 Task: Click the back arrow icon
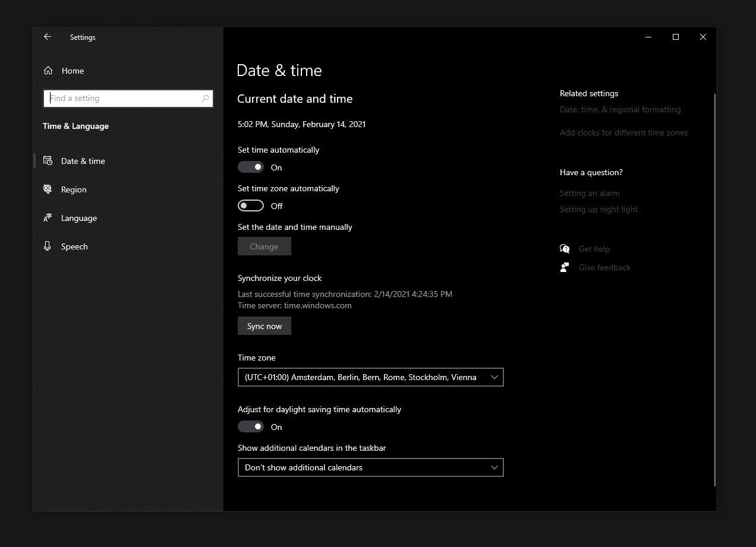[48, 37]
